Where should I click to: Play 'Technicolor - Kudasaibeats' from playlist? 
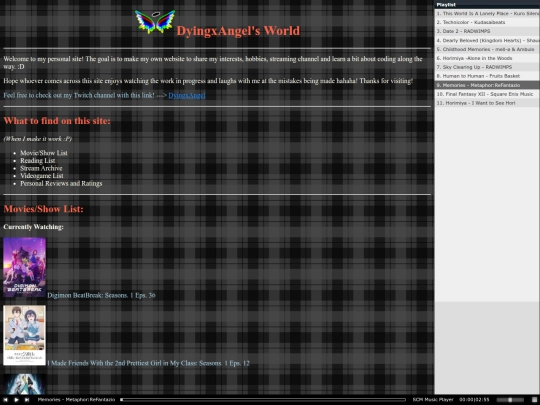(487, 22)
